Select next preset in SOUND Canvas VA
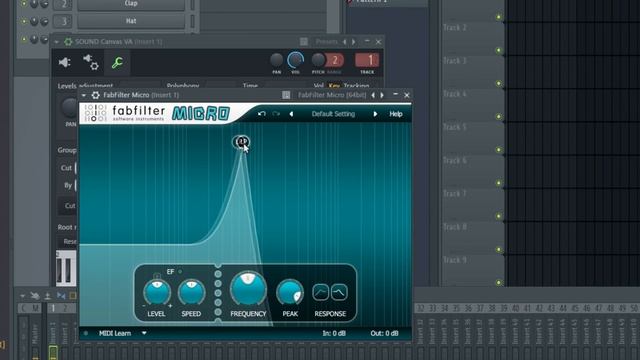 click(354, 42)
